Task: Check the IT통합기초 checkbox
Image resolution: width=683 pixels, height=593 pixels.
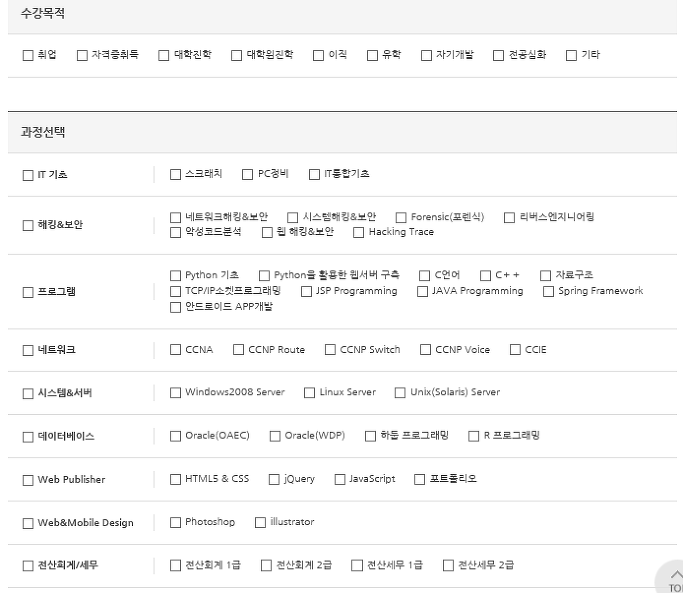Action: click(x=314, y=174)
